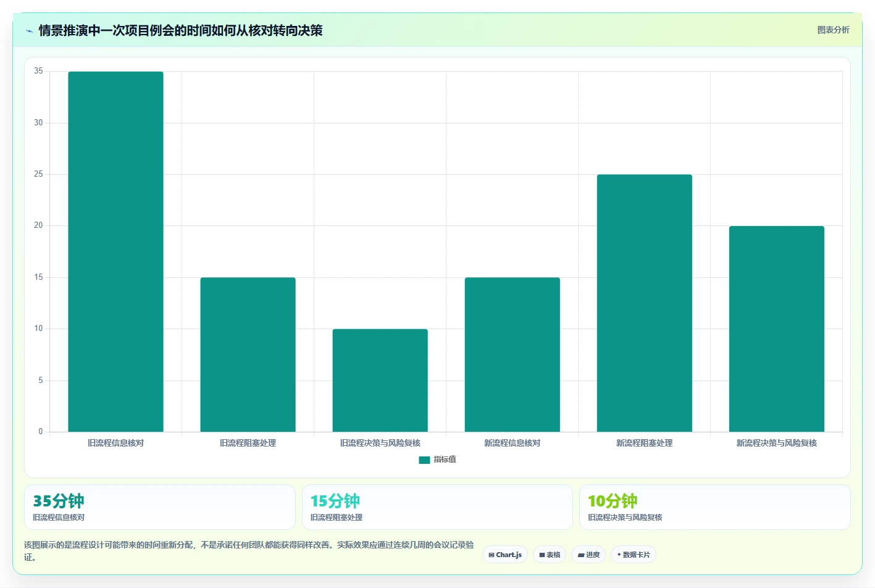Click the y-axis value 20
The height and width of the screenshot is (588, 875).
point(38,225)
